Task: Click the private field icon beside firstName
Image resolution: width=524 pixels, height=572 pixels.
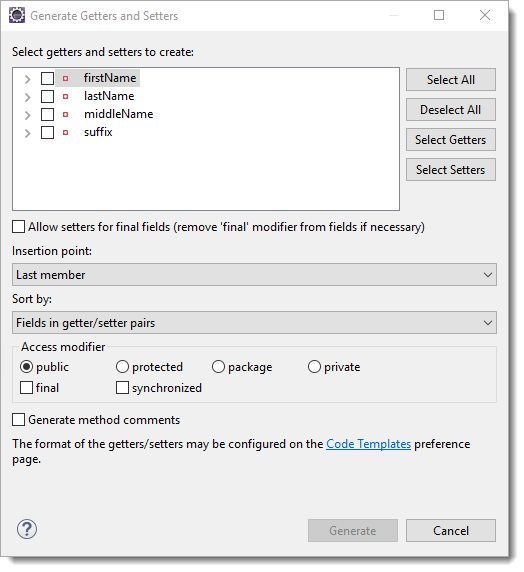Action: 65,78
